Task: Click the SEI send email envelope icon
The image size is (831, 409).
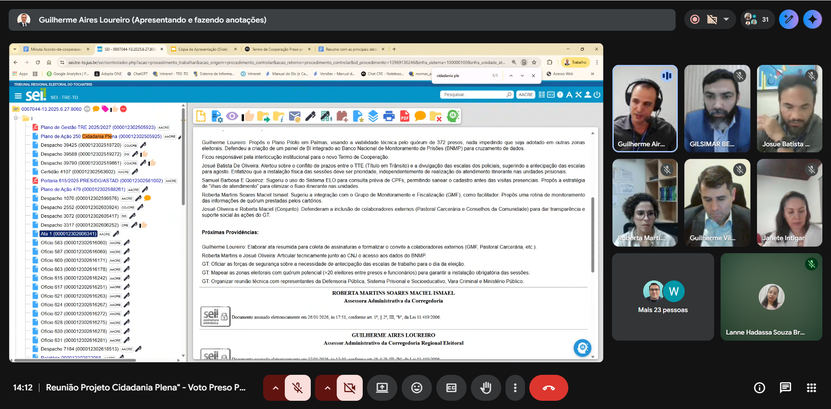Action: (294, 116)
